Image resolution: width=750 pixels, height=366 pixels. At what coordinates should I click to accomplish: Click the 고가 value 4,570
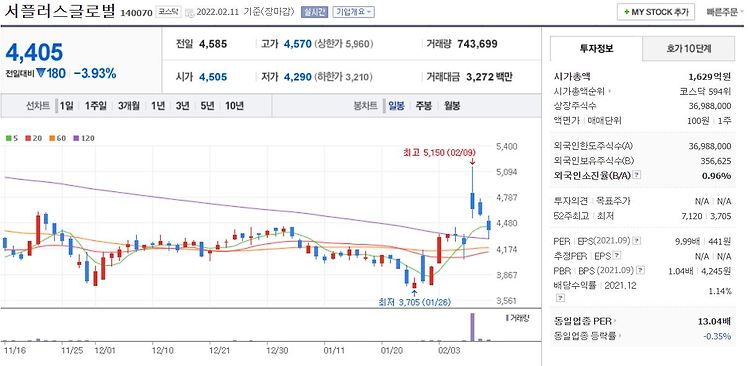pos(298,44)
